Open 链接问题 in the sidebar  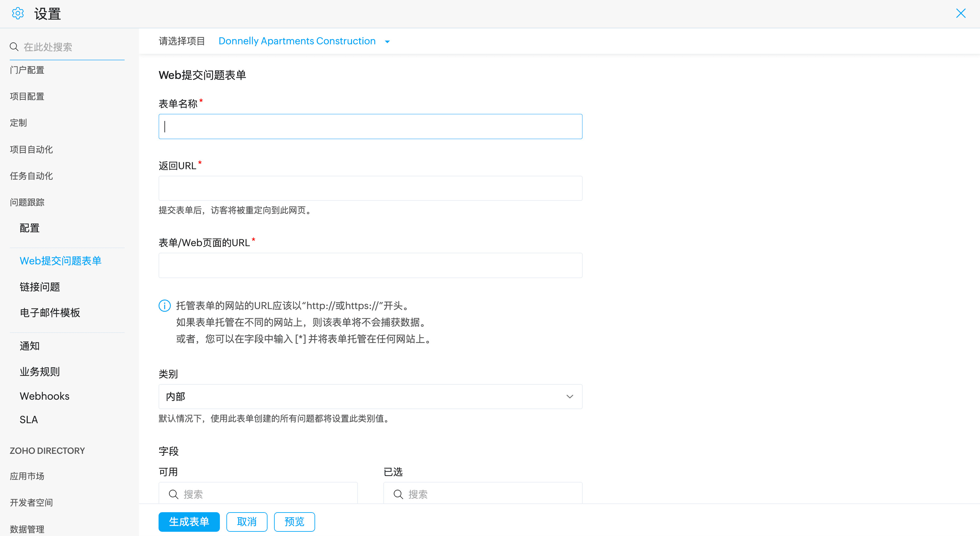39,287
